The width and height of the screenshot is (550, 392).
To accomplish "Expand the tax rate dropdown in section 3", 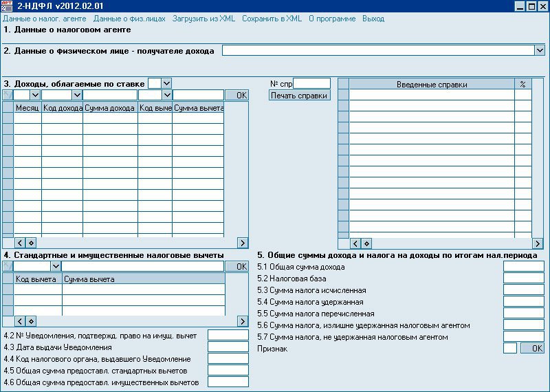I will (x=166, y=83).
